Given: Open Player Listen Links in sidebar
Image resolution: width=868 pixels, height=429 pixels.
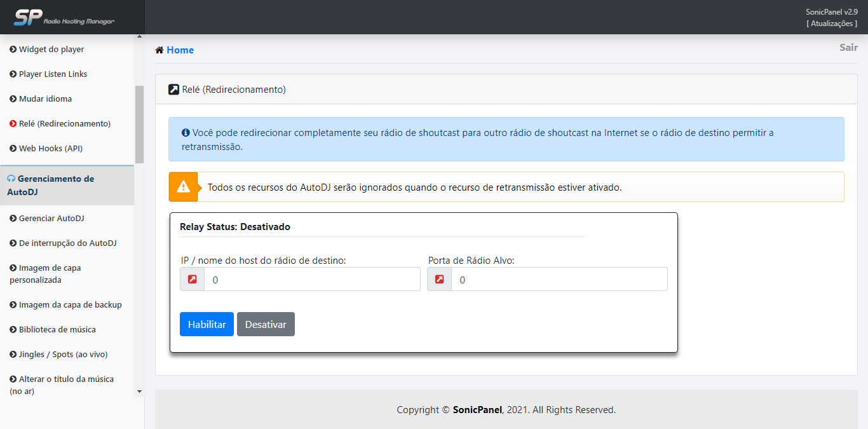Looking at the screenshot, I should [53, 74].
